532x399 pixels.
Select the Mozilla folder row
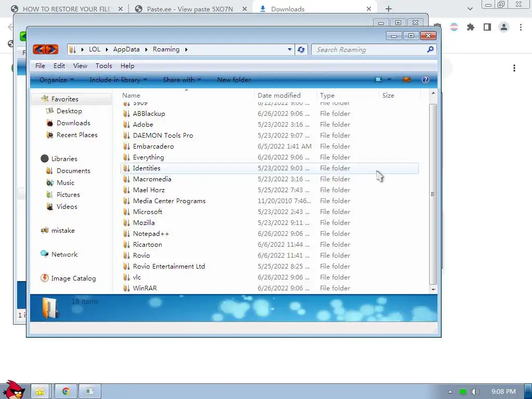270,222
